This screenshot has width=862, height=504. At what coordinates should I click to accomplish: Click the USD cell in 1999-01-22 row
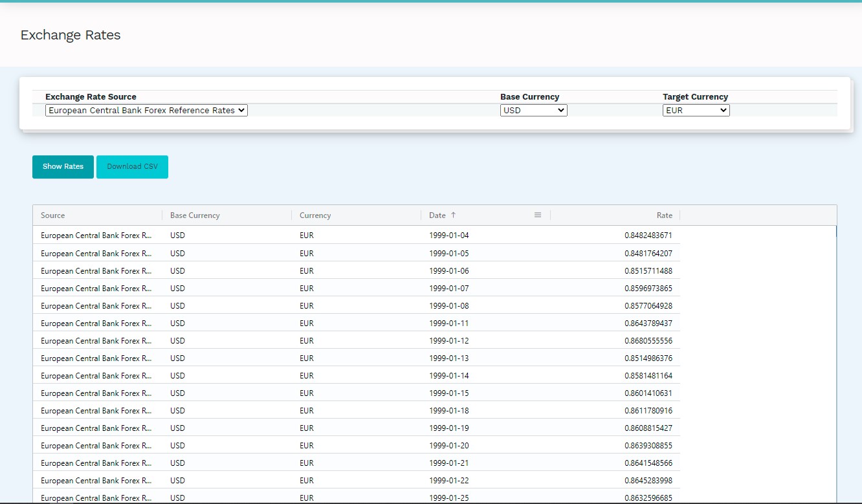[177, 481]
